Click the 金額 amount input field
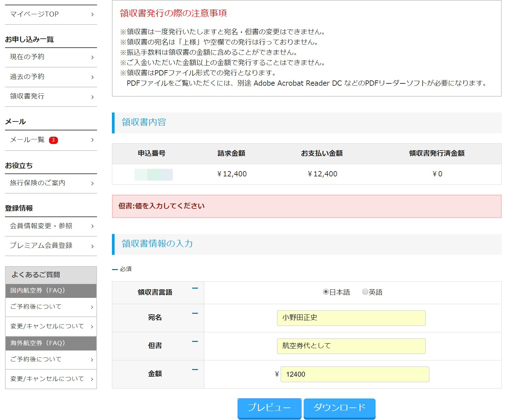The height and width of the screenshot is (420, 513). [x=355, y=374]
